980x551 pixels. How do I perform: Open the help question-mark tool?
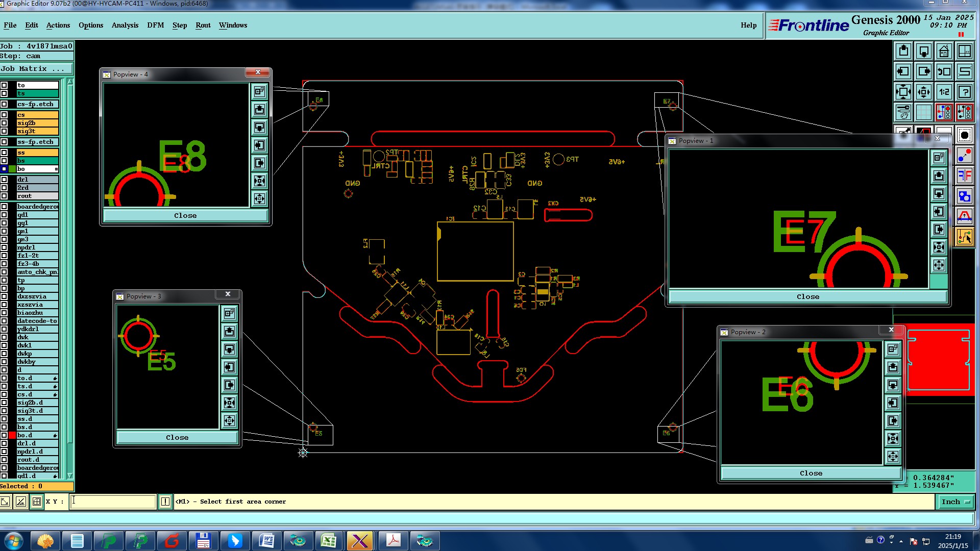click(x=964, y=92)
